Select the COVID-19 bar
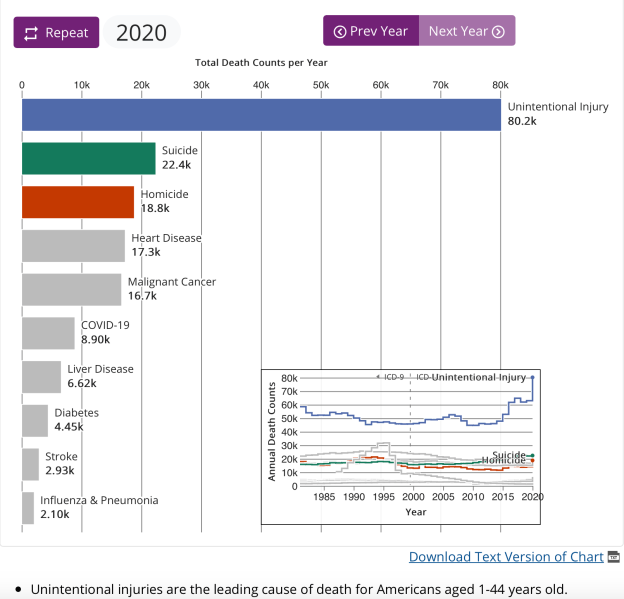The image size is (624, 599). [x=48, y=333]
